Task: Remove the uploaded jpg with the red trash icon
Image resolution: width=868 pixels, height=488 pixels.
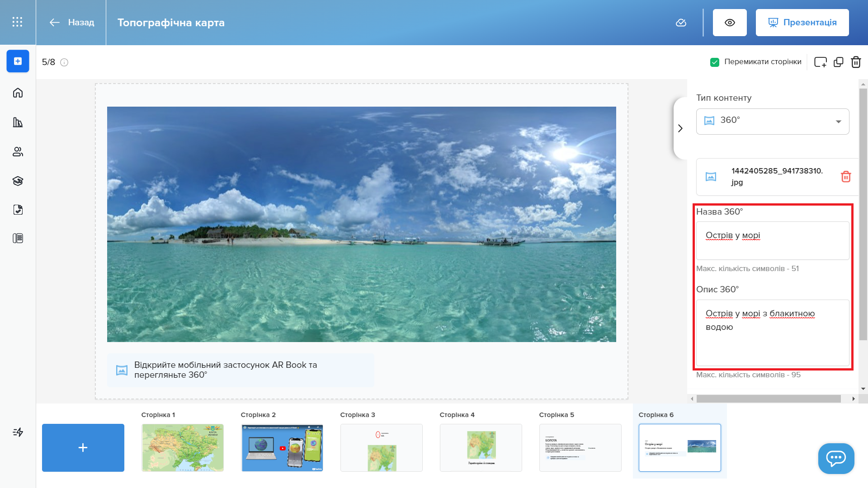Action: pyautogui.click(x=846, y=177)
